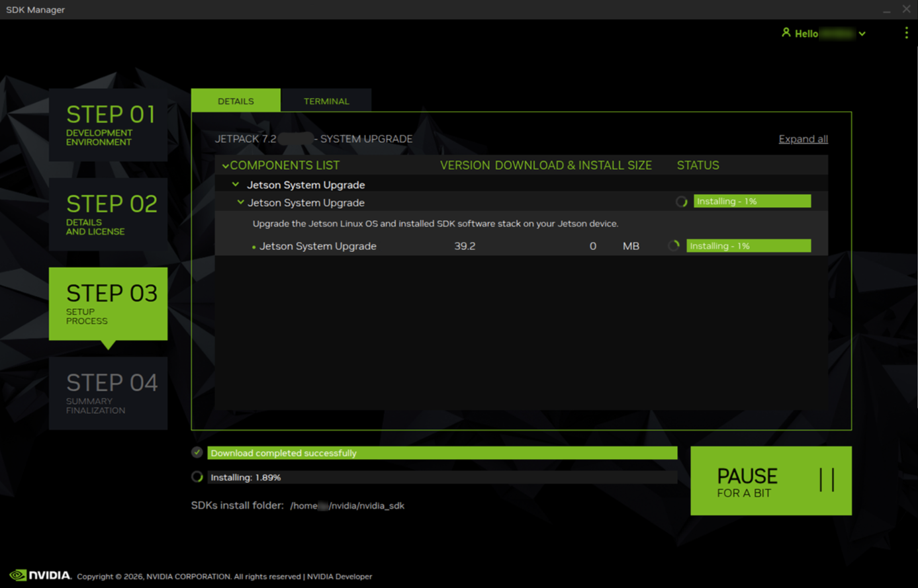Click the SDK Manager window title
This screenshot has width=918, height=588.
coord(36,10)
